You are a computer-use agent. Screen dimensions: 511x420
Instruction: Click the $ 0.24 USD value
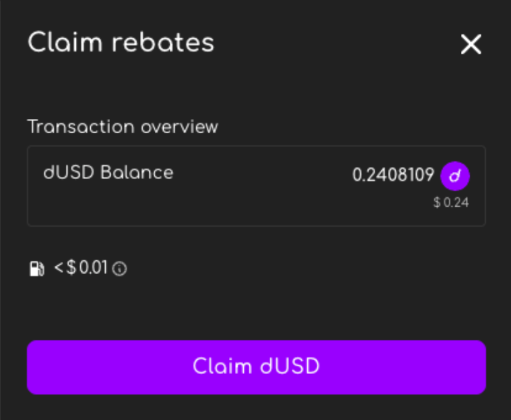coord(451,203)
